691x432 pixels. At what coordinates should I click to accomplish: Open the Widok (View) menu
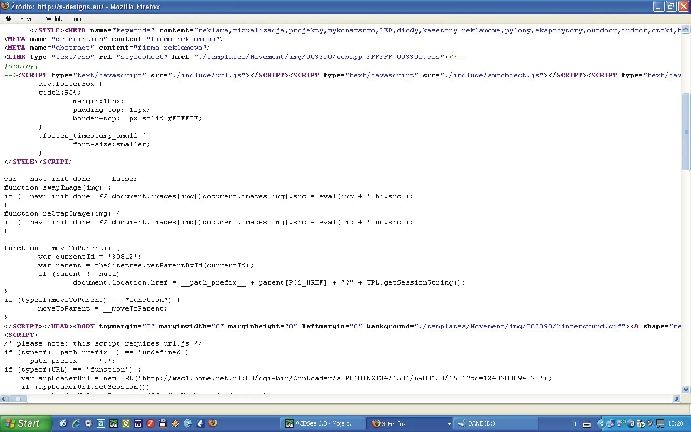tap(53, 19)
